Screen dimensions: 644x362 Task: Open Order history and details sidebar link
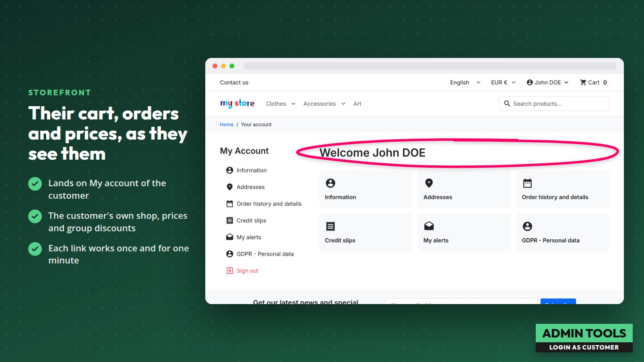pyautogui.click(x=269, y=204)
